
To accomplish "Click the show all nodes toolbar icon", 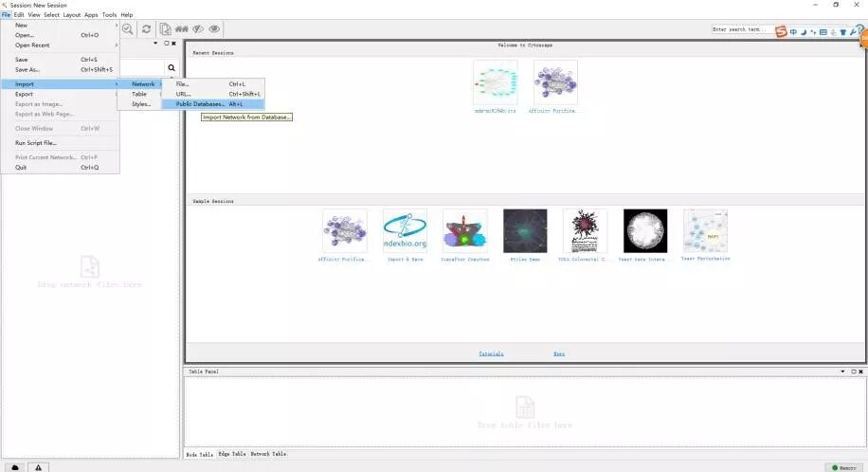I will pyautogui.click(x=182, y=29).
